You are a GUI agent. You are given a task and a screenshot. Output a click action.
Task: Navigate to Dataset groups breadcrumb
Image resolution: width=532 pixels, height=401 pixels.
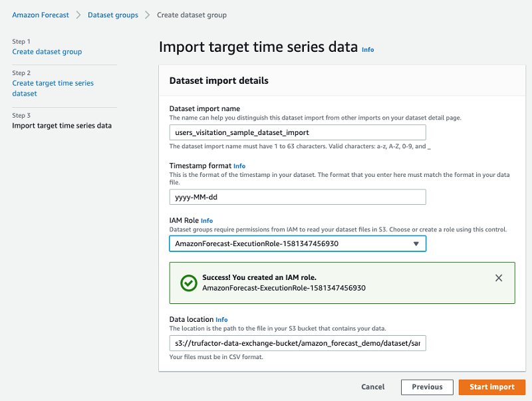tap(113, 15)
